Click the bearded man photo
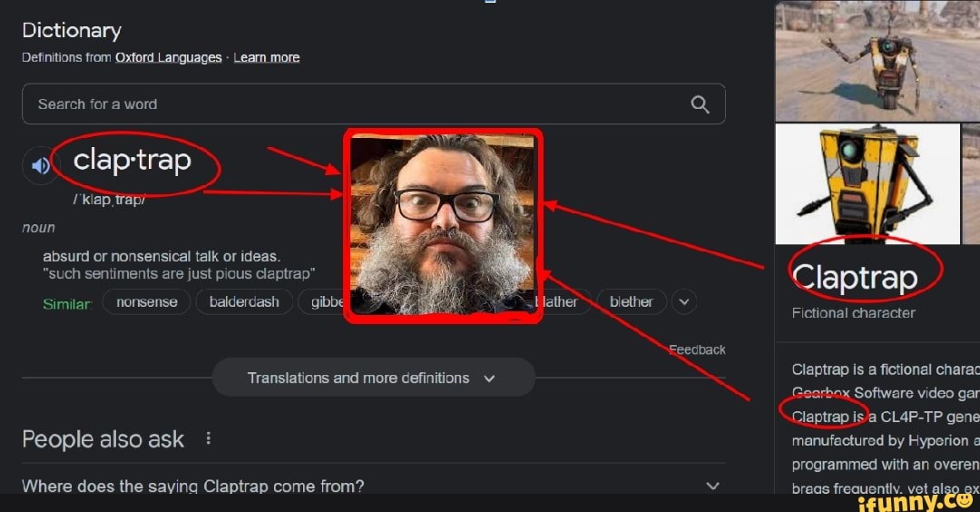 point(443,226)
